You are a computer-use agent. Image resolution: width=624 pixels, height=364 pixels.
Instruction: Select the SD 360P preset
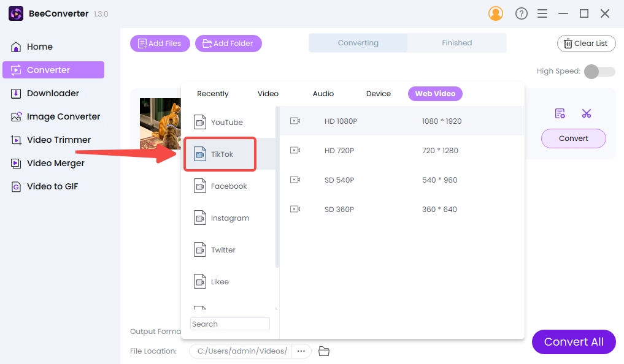point(402,210)
